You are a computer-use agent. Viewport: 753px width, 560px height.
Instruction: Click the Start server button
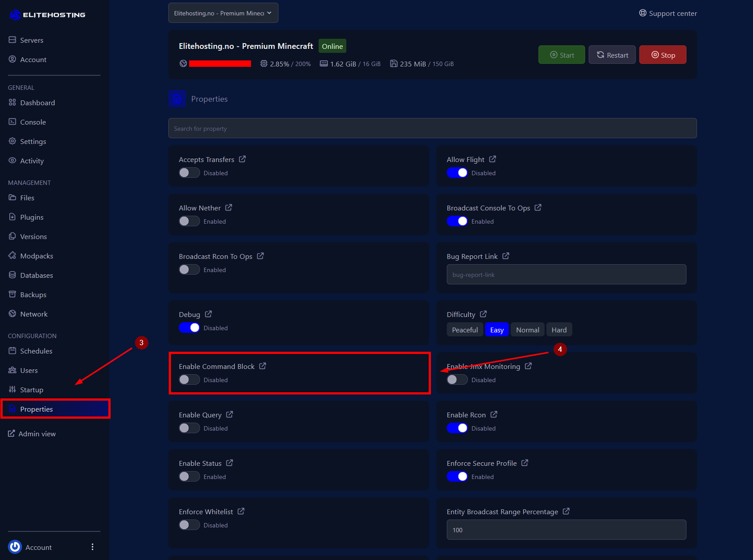click(x=562, y=55)
